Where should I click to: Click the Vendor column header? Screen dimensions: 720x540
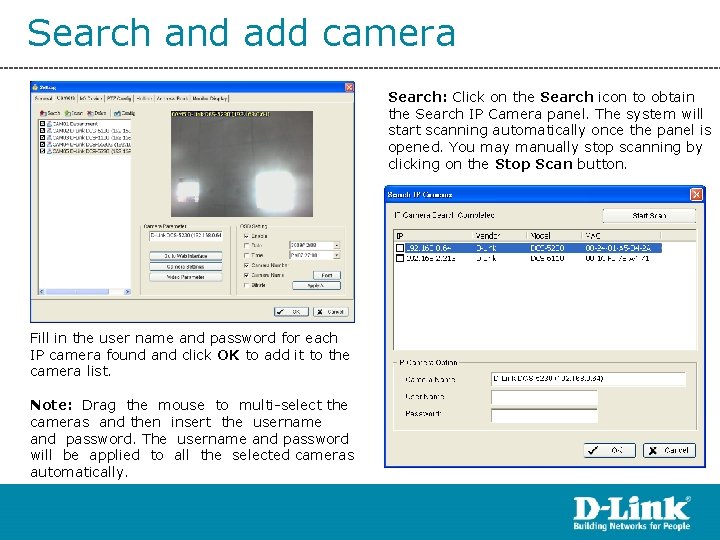click(x=500, y=236)
